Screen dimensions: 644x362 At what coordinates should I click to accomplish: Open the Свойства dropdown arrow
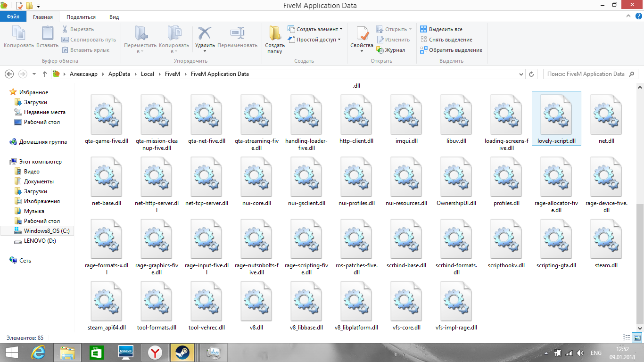[362, 51]
